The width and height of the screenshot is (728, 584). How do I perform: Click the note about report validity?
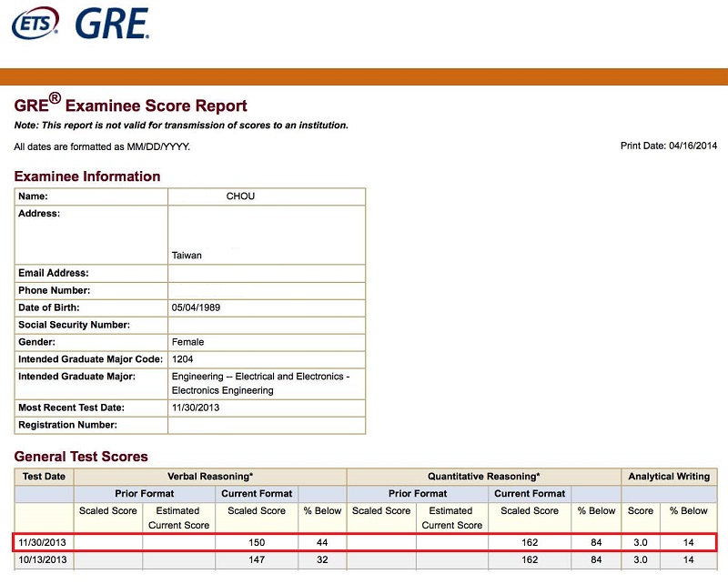181,126
